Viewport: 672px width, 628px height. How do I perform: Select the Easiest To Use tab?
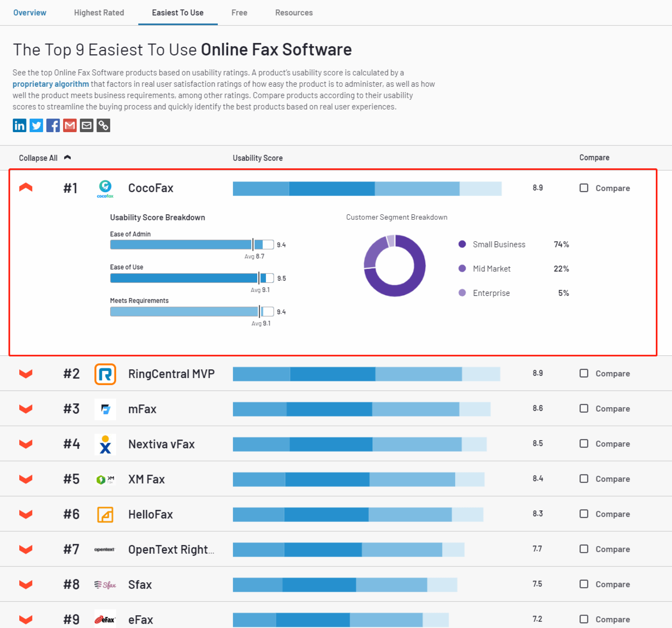[178, 12]
